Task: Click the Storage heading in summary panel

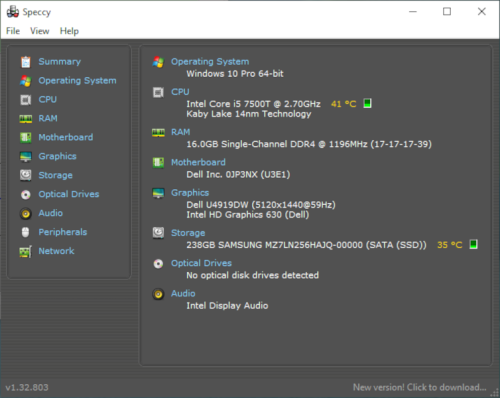Action: [x=188, y=233]
